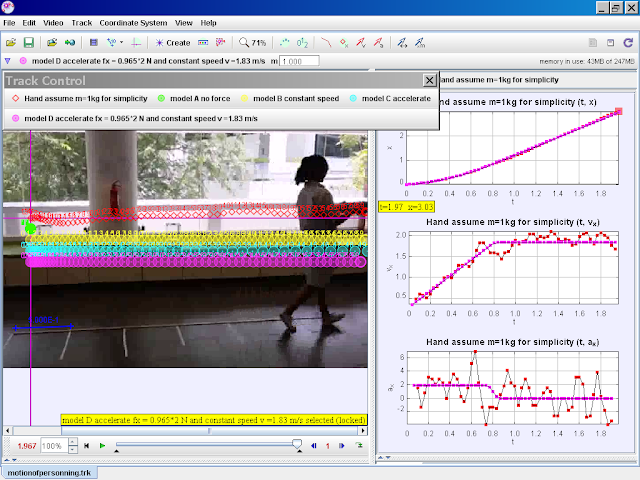Open the autotracker icon
This screenshot has height=480, width=640.
(221, 42)
